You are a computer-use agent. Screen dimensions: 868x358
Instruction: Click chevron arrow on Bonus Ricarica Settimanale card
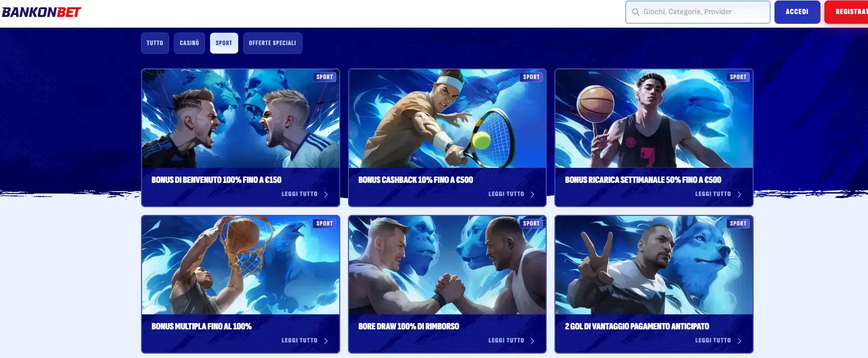click(739, 195)
